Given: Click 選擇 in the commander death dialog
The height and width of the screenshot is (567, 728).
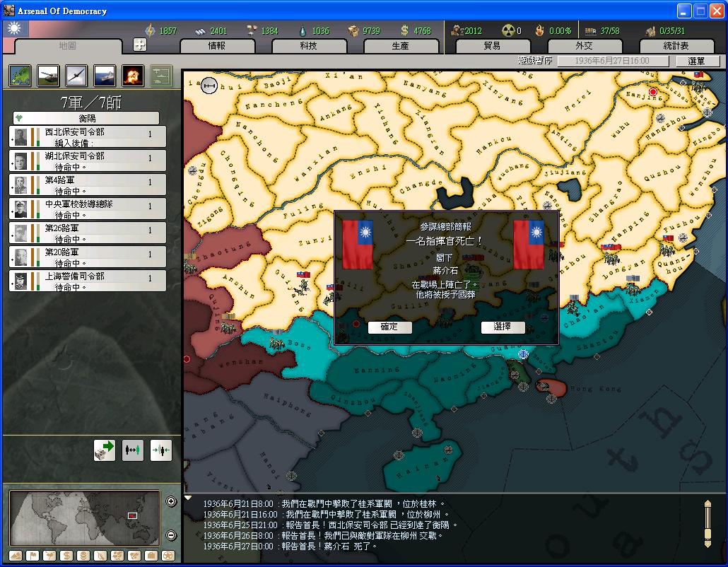Looking at the screenshot, I should pyautogui.click(x=503, y=327).
